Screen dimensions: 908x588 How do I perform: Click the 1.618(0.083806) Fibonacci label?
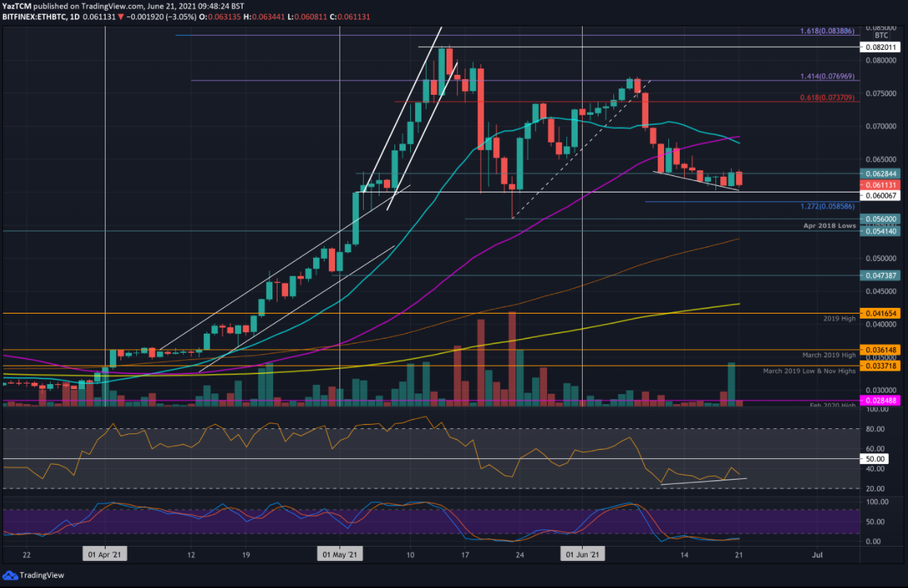(827, 32)
